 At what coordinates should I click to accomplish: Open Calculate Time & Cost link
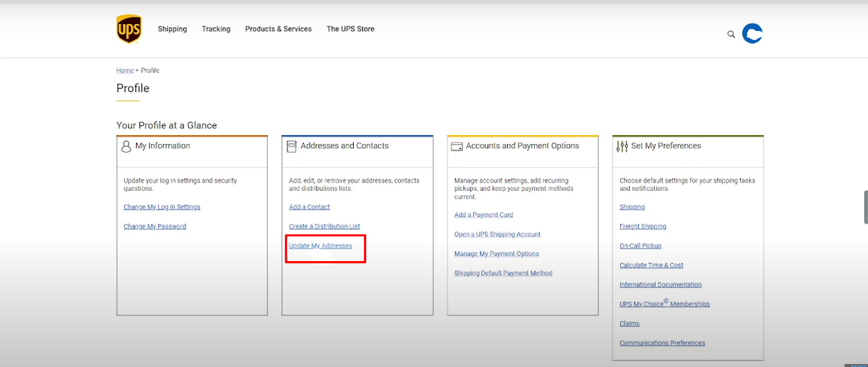pyautogui.click(x=651, y=265)
